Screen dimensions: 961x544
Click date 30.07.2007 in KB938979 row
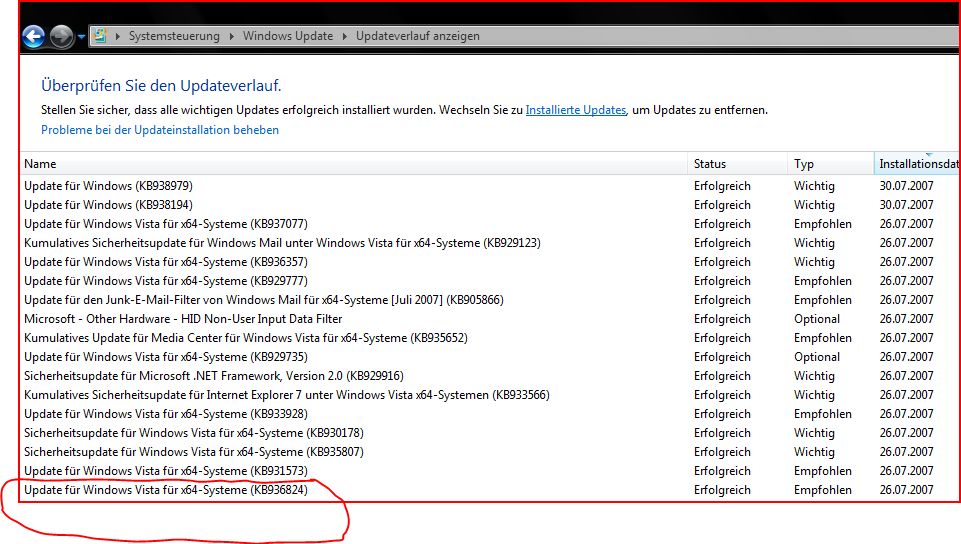(906, 186)
